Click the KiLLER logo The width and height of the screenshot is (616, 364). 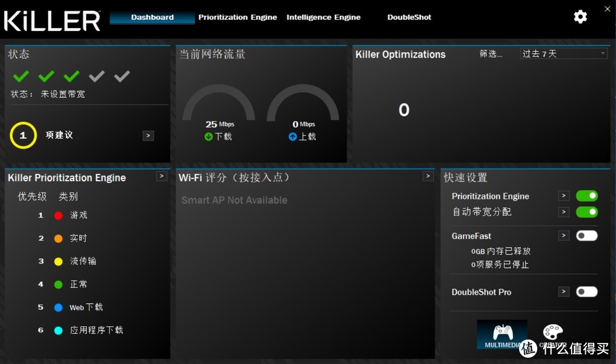coord(52,21)
